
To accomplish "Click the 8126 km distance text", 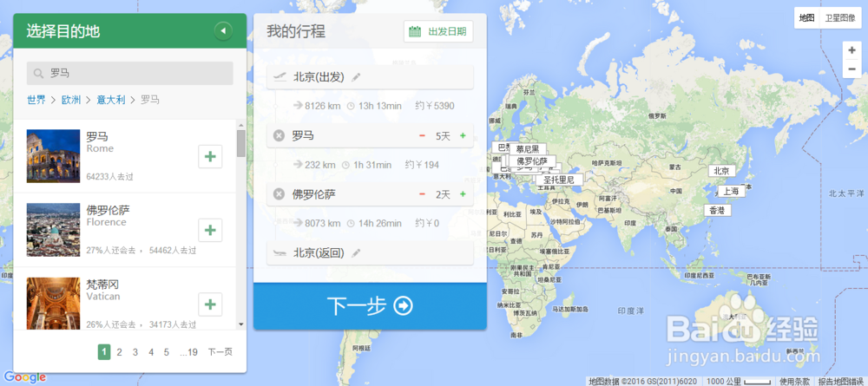I will [322, 106].
